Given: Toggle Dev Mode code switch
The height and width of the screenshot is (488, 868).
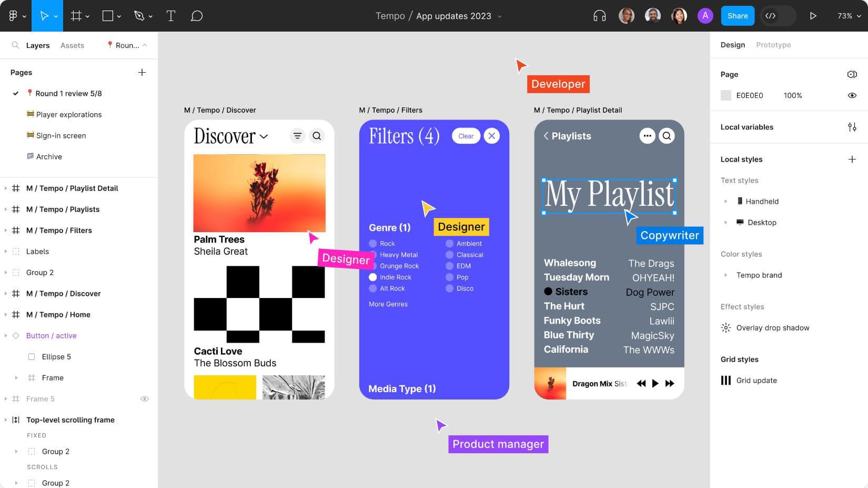Looking at the screenshot, I should [778, 16].
